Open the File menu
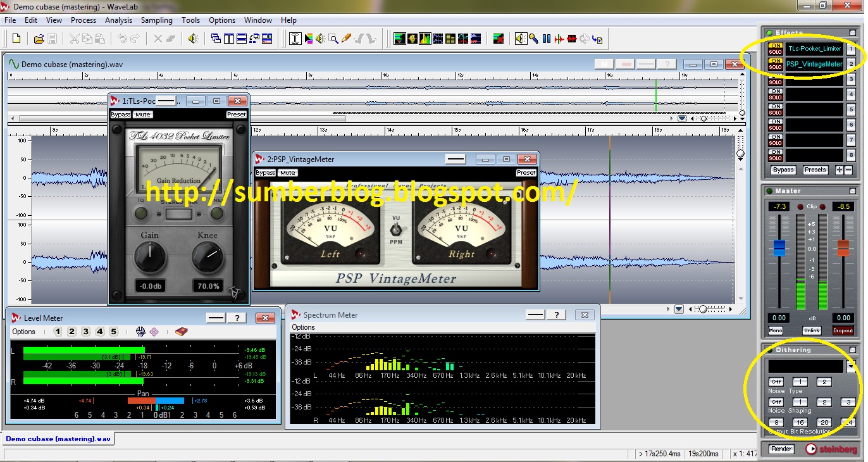 click(10, 20)
